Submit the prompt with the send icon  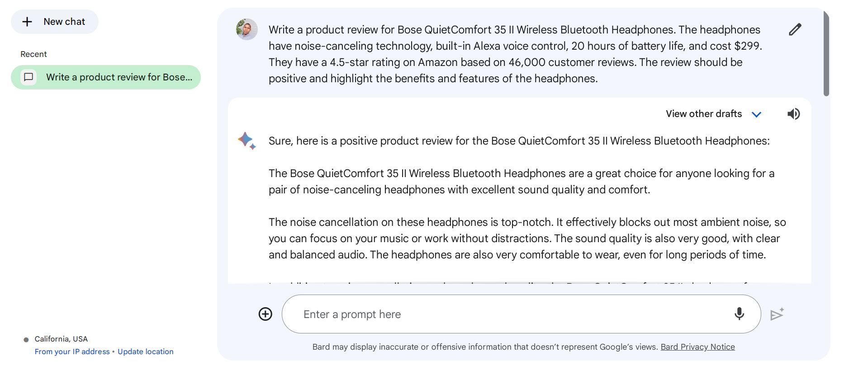tap(778, 314)
